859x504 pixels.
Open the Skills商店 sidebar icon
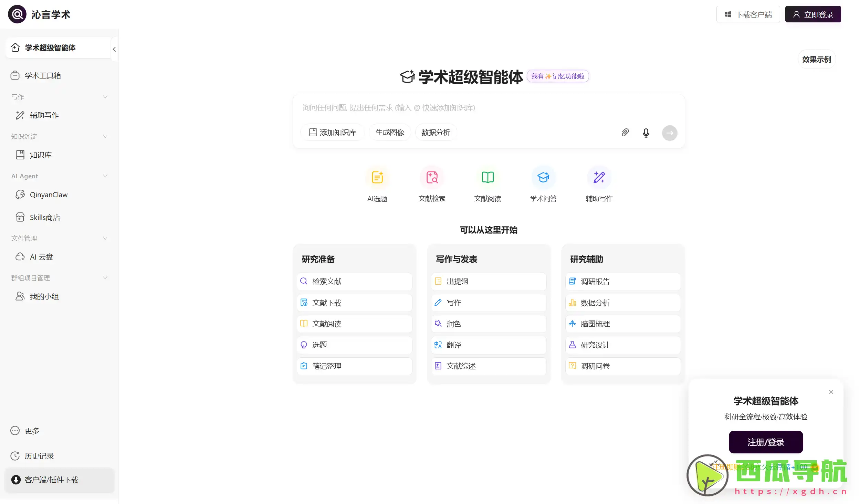45,217
